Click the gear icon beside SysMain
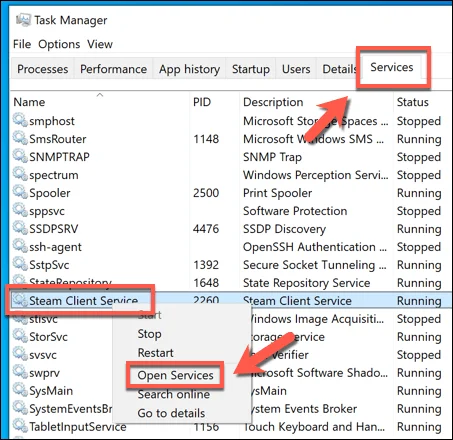The image size is (453, 440). point(20,390)
